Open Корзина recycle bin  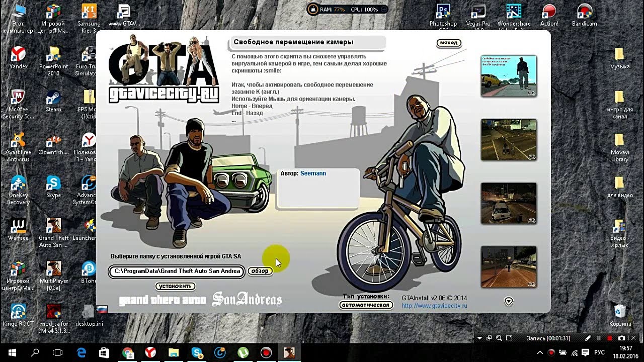[620, 315]
